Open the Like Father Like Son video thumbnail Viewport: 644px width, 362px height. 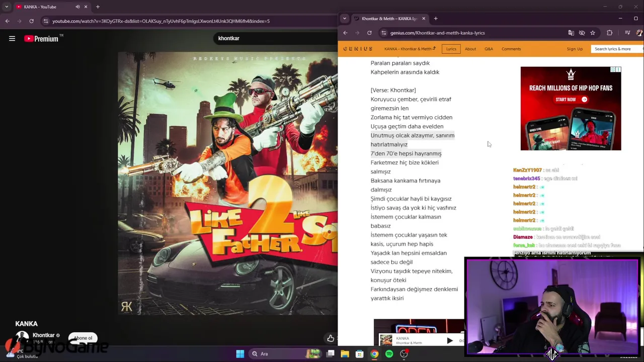click(x=228, y=183)
